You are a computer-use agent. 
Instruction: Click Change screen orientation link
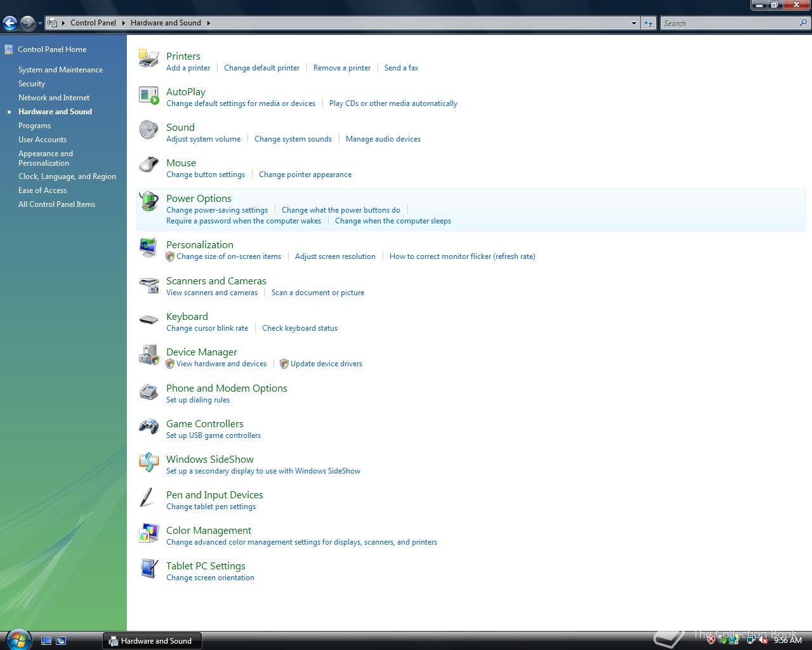(x=210, y=578)
